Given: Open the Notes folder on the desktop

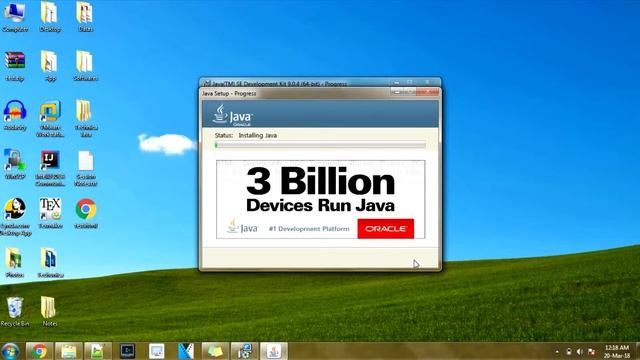Looking at the screenshot, I should coord(49,311).
